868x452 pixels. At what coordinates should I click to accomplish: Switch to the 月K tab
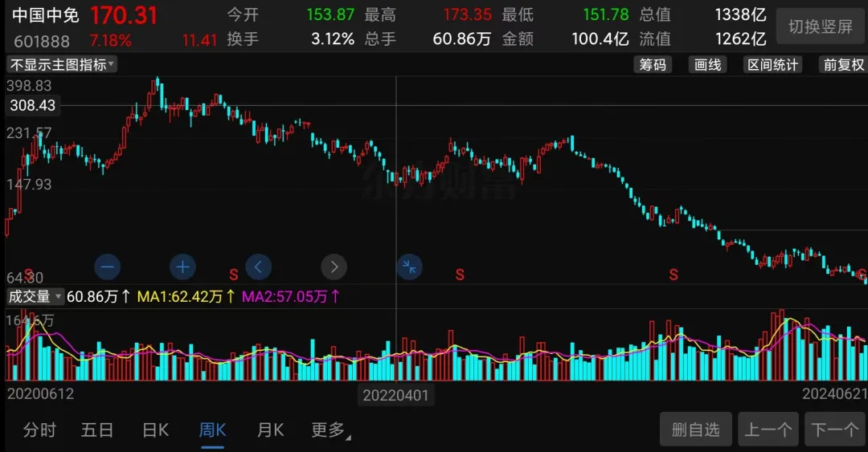271,430
